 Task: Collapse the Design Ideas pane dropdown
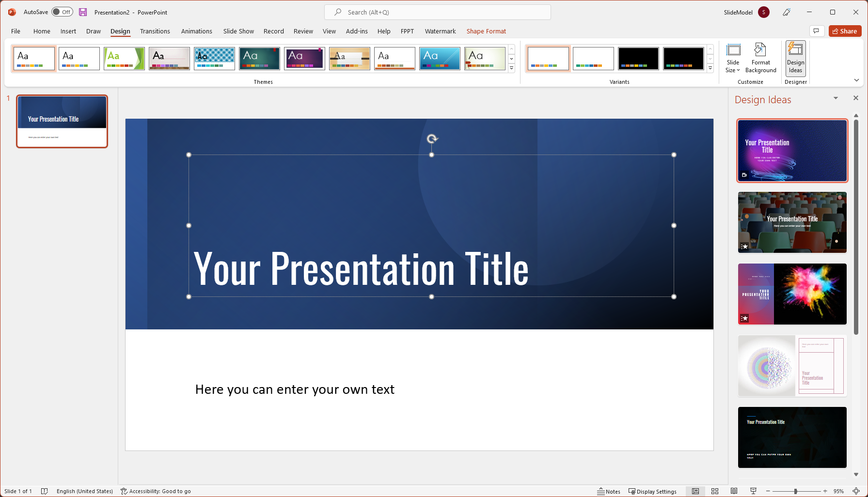coord(836,98)
